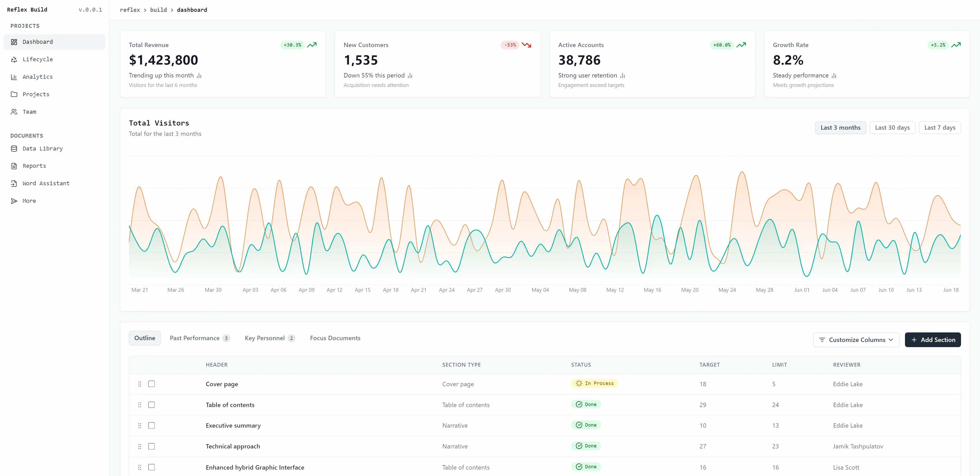This screenshot has width=980, height=476.
Task: Click the red downtrend icon on New Customers
Action: tap(526, 45)
